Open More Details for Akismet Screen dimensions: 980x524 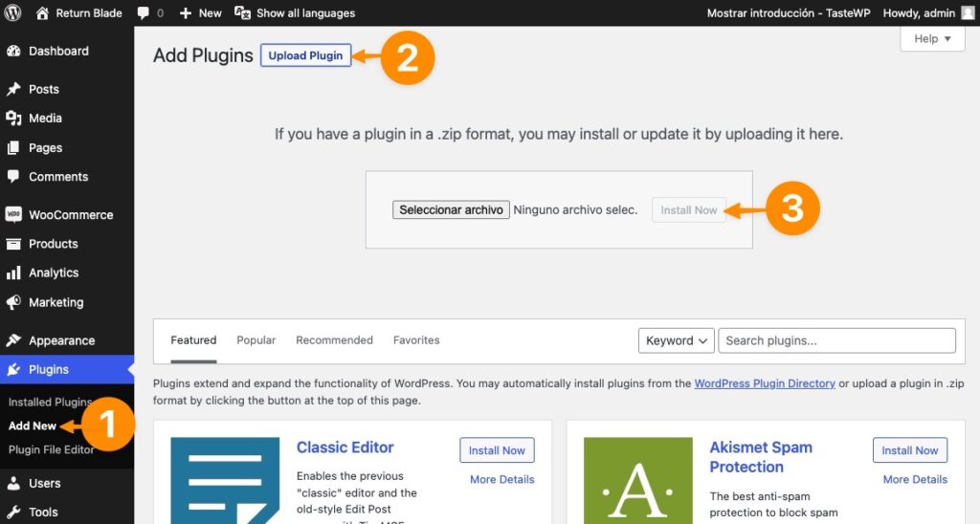click(x=915, y=480)
